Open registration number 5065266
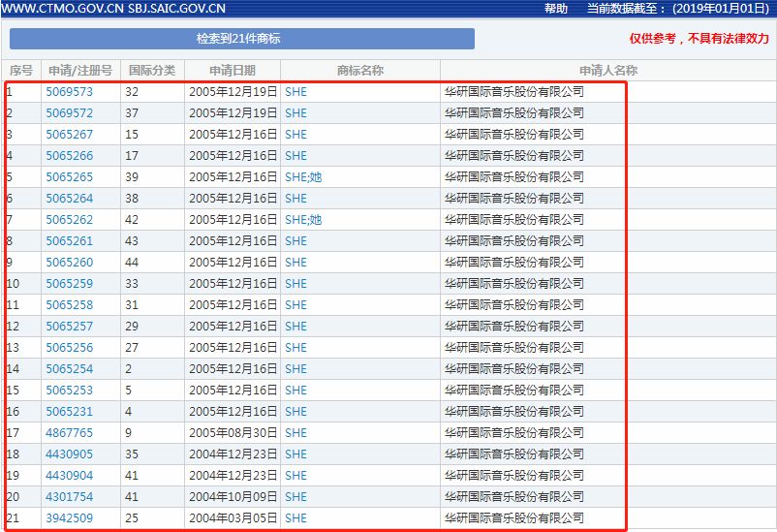 point(70,156)
